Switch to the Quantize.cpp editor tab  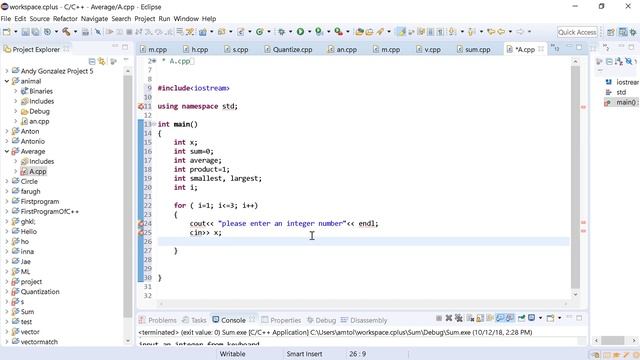click(289, 49)
